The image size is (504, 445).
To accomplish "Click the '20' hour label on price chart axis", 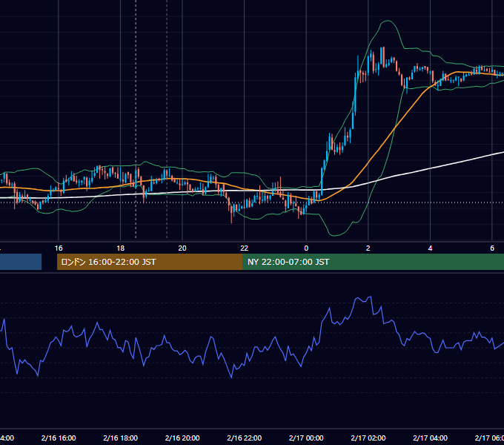I will point(182,248).
